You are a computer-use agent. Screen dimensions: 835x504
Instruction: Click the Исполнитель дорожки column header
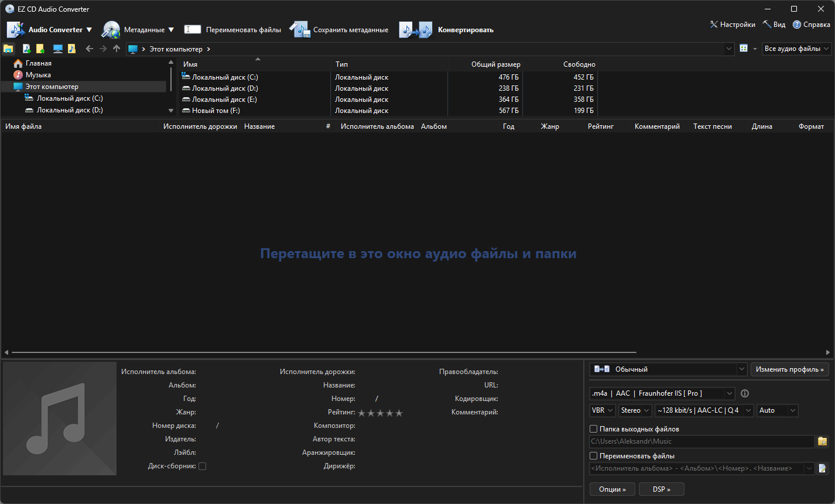(200, 126)
